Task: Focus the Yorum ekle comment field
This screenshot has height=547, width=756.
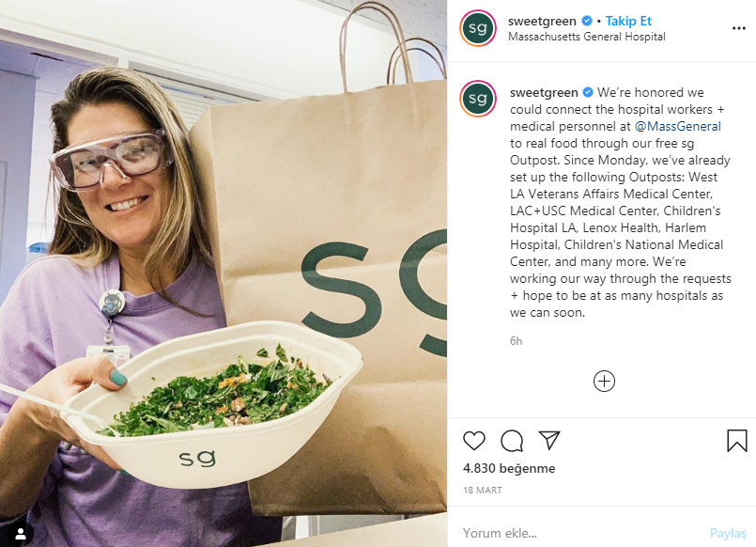Action: click(579, 533)
